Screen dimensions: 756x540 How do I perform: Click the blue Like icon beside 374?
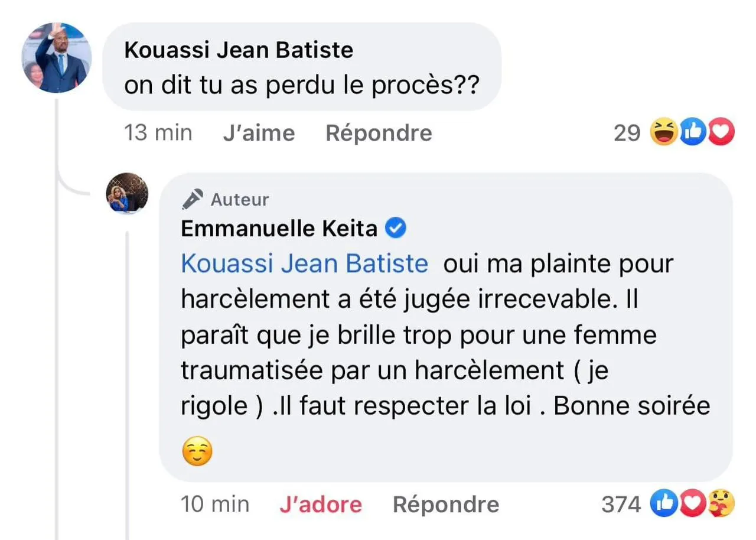(x=663, y=504)
